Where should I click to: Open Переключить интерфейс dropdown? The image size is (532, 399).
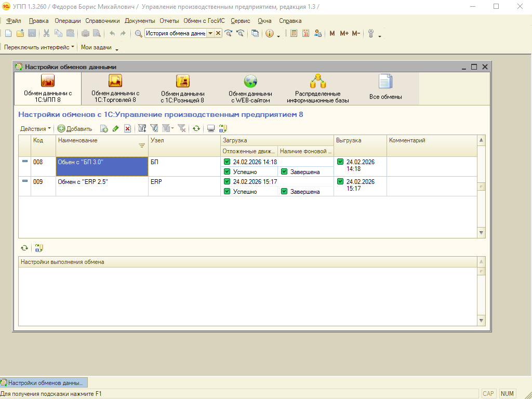pyautogui.click(x=39, y=47)
